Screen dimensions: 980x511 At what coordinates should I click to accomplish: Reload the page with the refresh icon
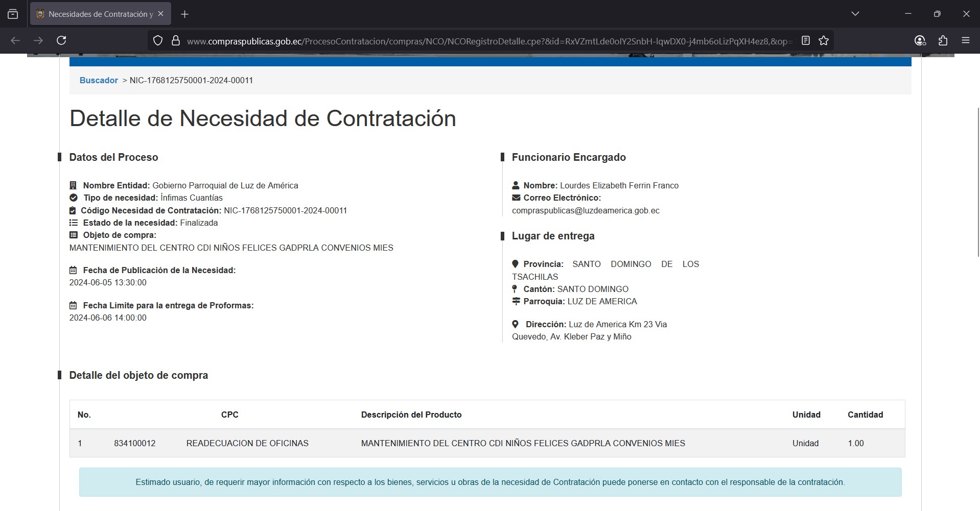(61, 40)
